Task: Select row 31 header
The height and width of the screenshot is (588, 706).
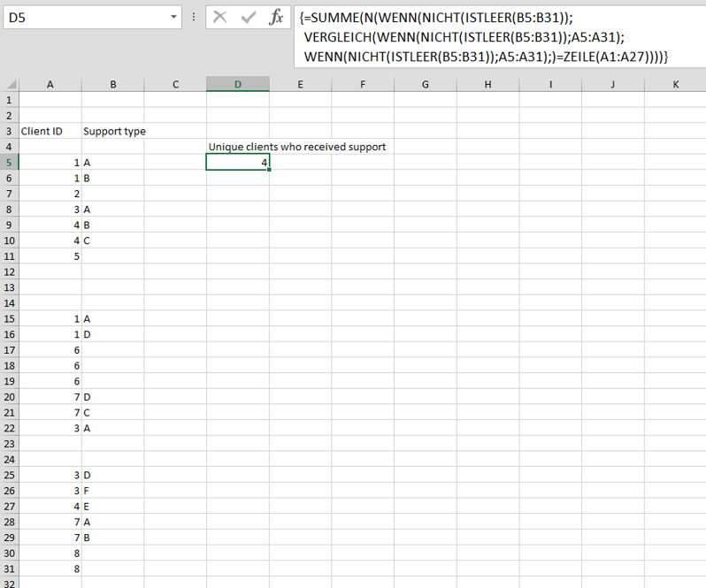Action: click(9, 569)
